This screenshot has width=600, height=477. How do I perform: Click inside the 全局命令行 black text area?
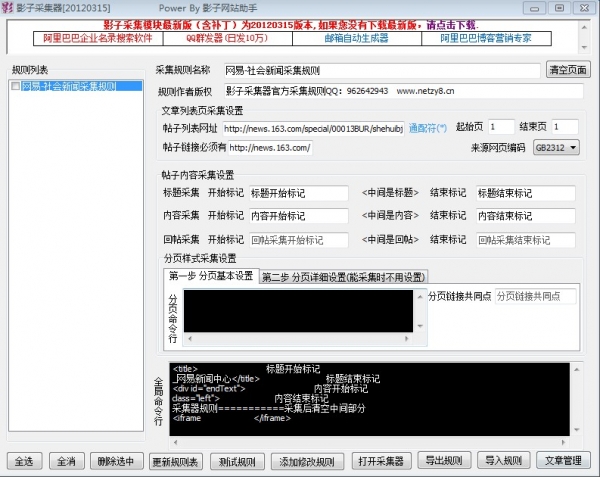(x=370, y=399)
